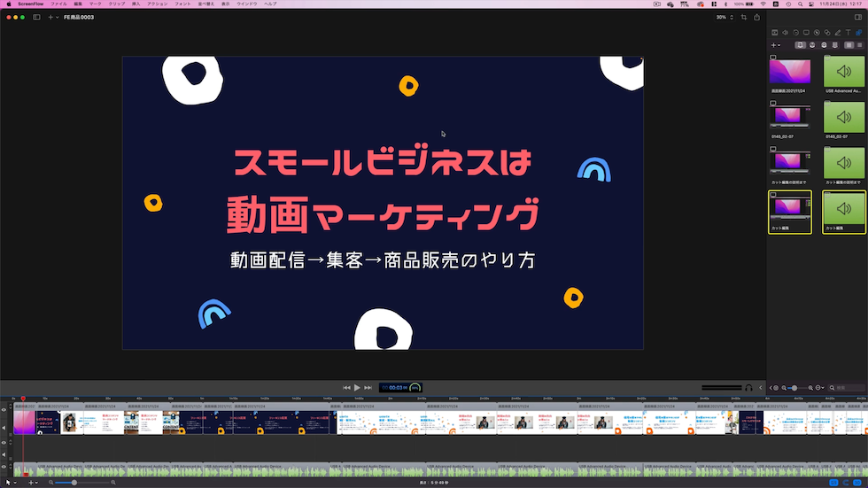Open the ScreenFlow application menu
868x488 pixels.
(30, 4)
